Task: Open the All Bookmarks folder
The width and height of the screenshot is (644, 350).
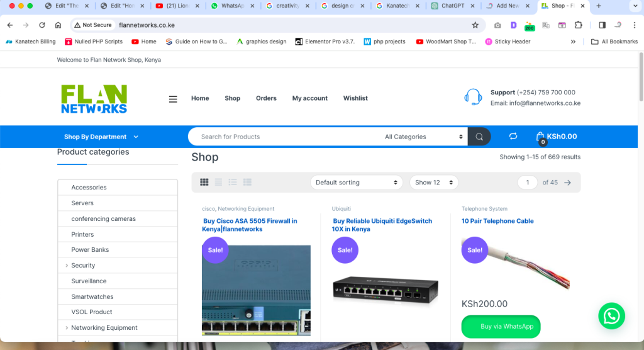Action: (614, 42)
